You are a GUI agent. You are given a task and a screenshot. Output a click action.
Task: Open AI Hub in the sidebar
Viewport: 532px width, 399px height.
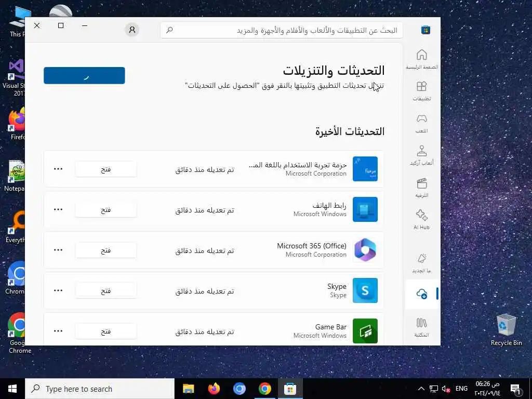point(422,220)
